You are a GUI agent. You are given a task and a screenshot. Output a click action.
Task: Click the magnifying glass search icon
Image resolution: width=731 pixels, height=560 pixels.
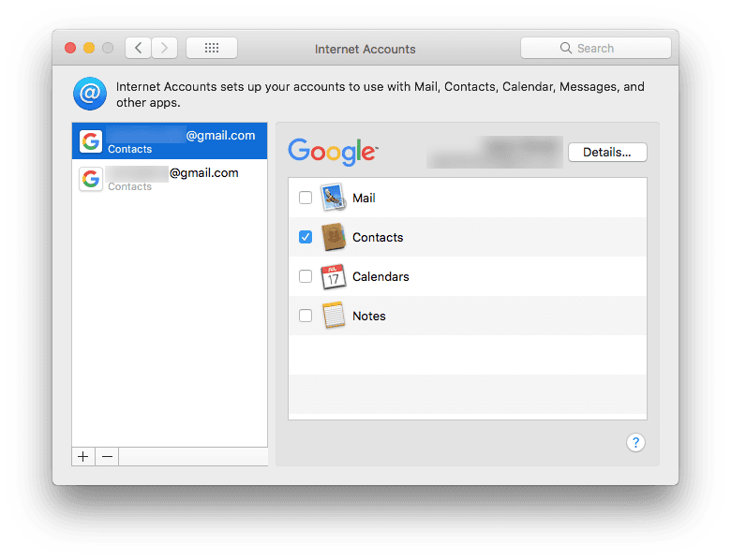coord(565,48)
